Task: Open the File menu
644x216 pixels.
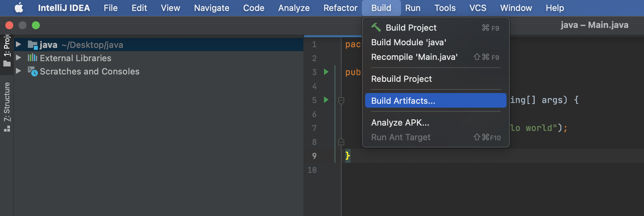Action: [x=111, y=8]
